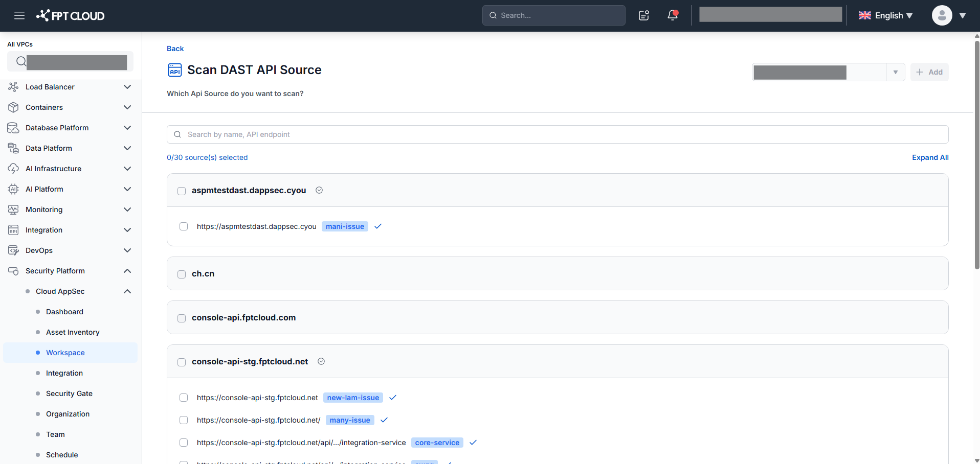Click the AI Platform sidebar icon
The image size is (980, 464).
tap(13, 189)
